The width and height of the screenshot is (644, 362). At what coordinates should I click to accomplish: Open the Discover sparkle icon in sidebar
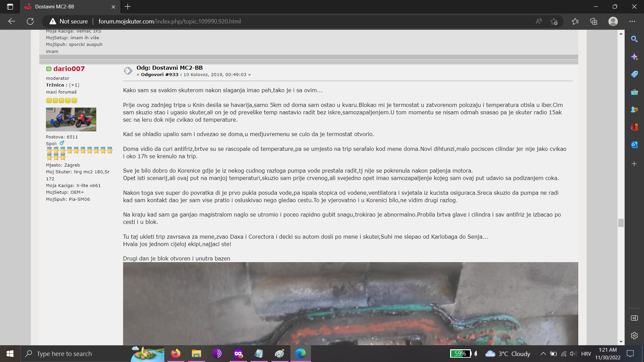tap(634, 57)
